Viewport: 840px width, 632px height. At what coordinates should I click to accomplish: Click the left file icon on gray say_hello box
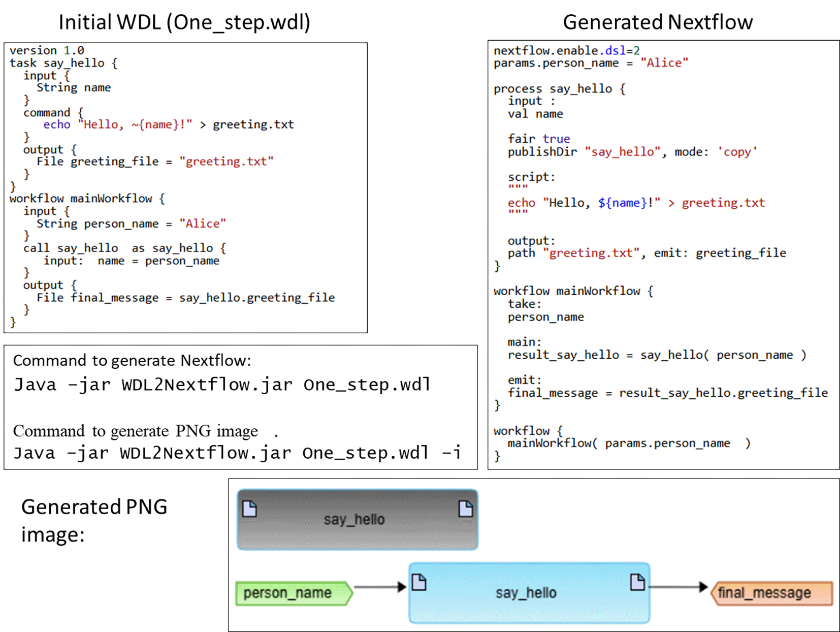tap(249, 509)
